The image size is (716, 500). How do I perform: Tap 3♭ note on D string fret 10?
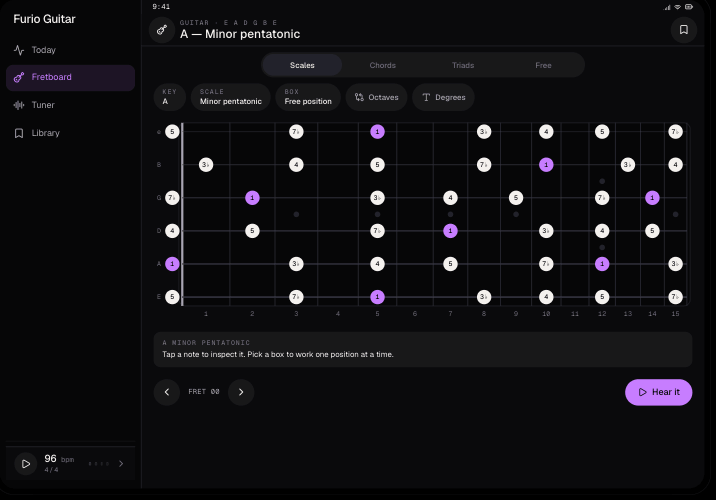tap(546, 231)
